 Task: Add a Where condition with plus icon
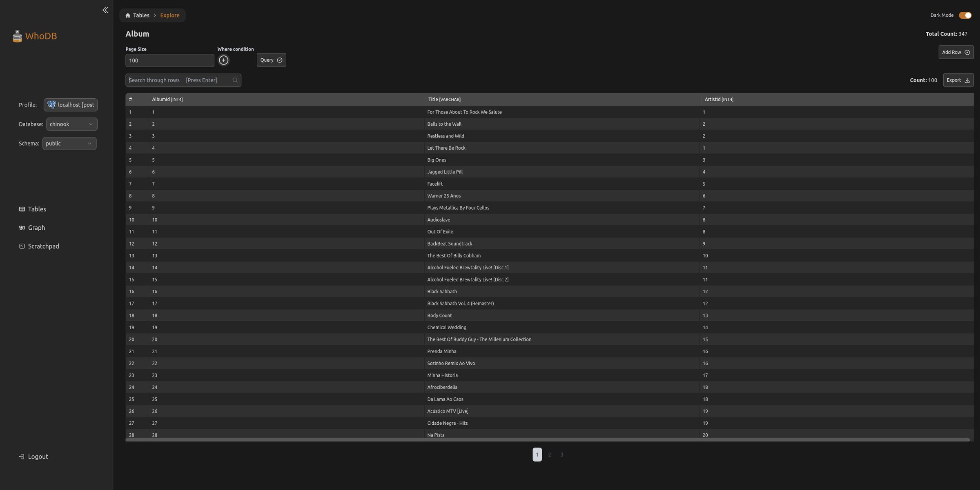click(223, 60)
